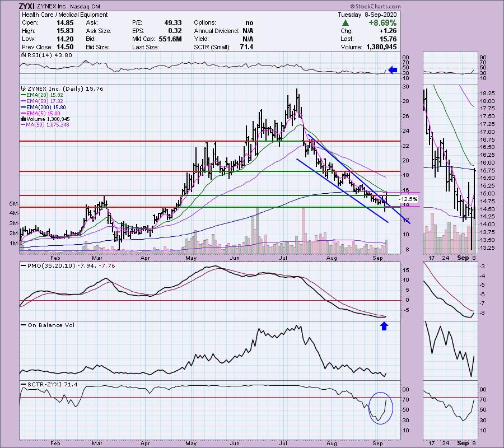Select the header 'Last:' price label

347,39
